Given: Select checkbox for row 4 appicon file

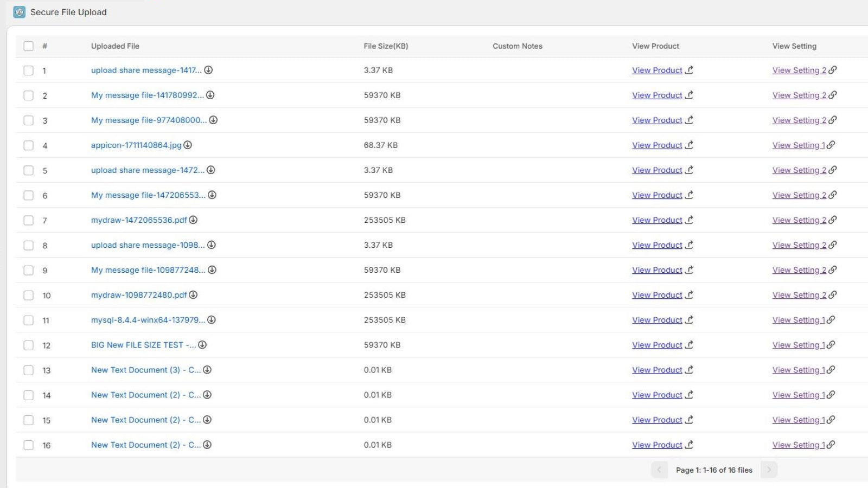Looking at the screenshot, I should coord(29,145).
